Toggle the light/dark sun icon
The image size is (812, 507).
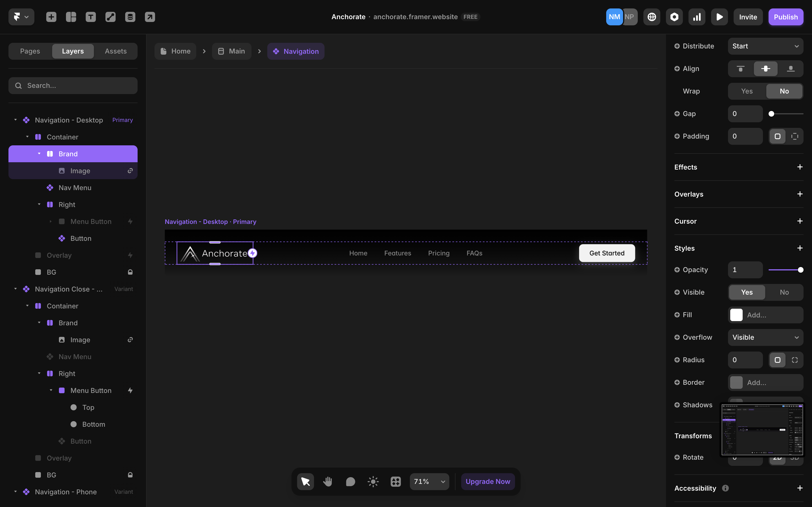(373, 482)
